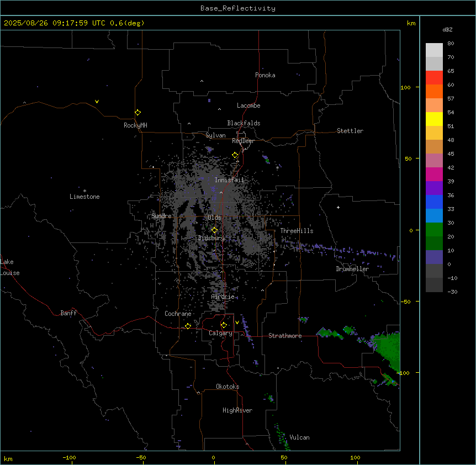Click the ThreeHills label
This screenshot has height=465, width=476.
pyautogui.click(x=297, y=231)
